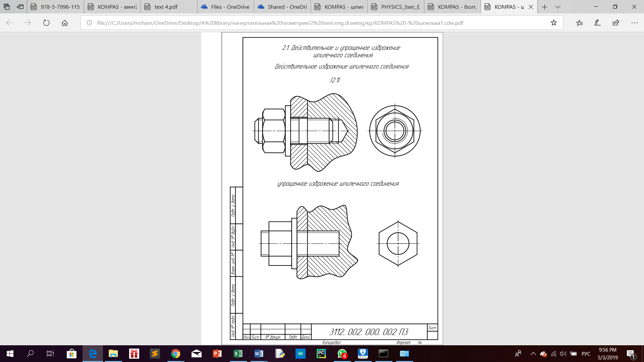This screenshot has width=644, height=362.
Task: Open tab previews chevron
Action: pyautogui.click(x=558, y=7)
